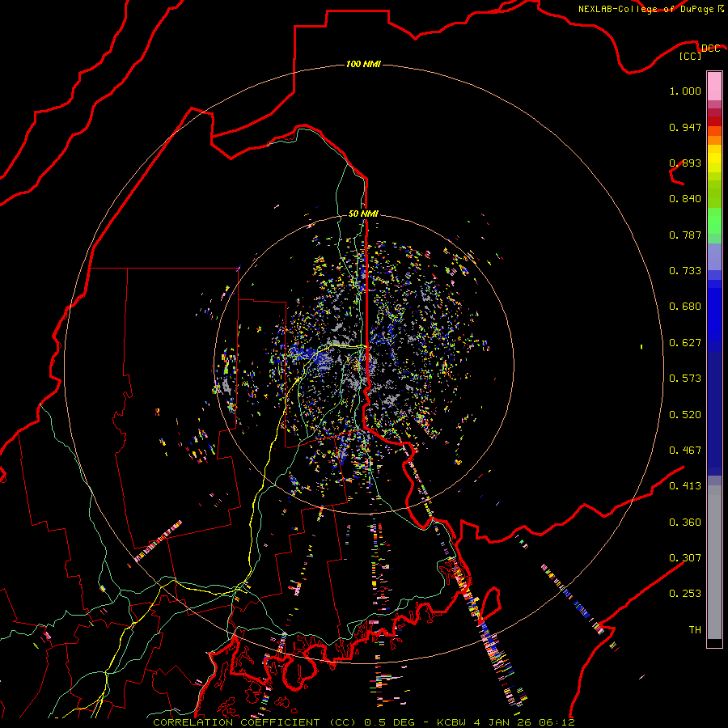
Task: Click the 0.467 scale value
Action: pyautogui.click(x=685, y=451)
